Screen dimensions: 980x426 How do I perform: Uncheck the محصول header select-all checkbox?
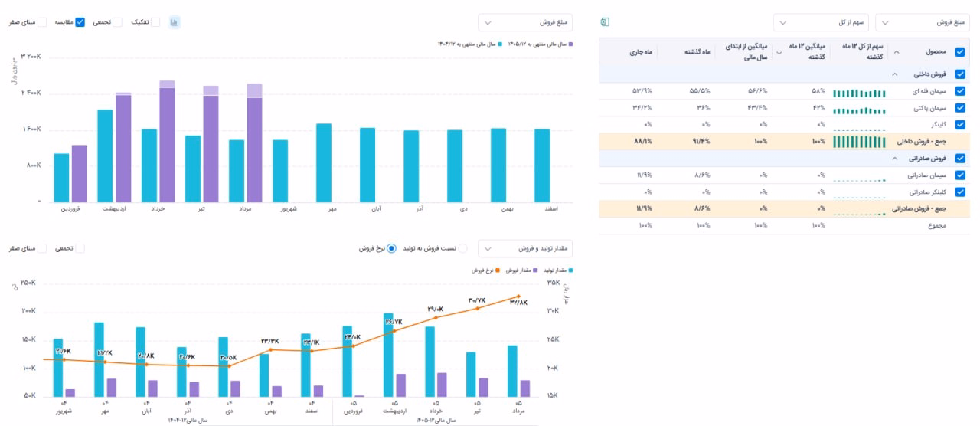tap(960, 52)
